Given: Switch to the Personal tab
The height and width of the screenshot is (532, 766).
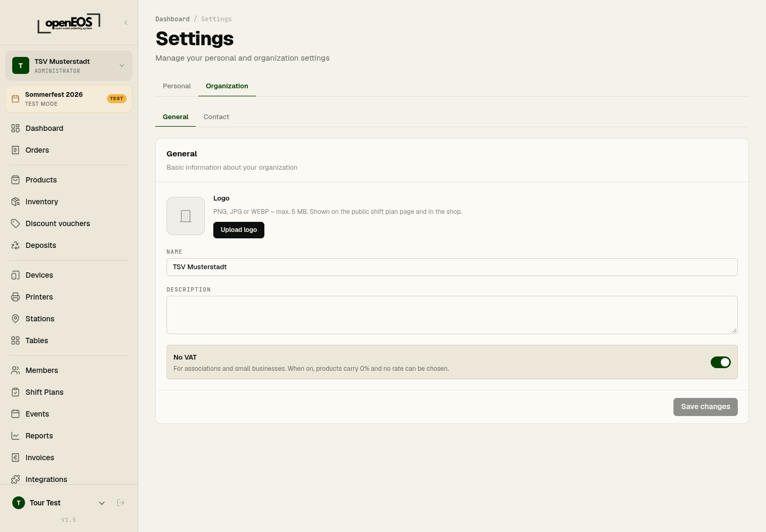Looking at the screenshot, I should [177, 86].
